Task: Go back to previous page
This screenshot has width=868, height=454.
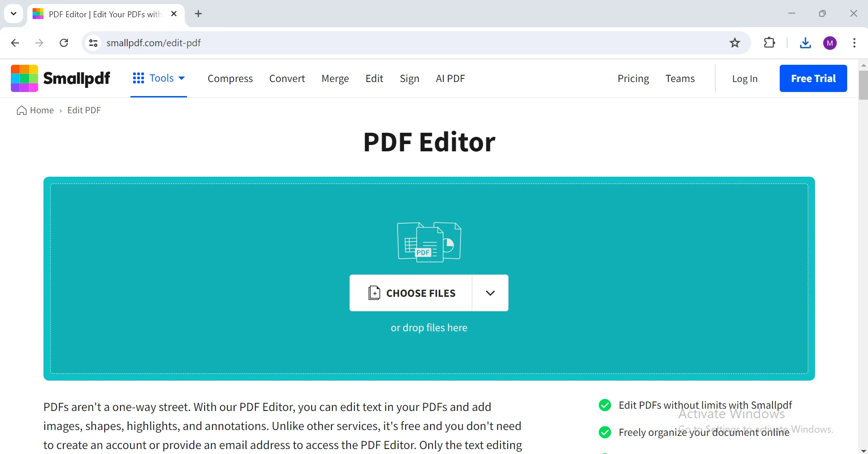Action: 15,43
